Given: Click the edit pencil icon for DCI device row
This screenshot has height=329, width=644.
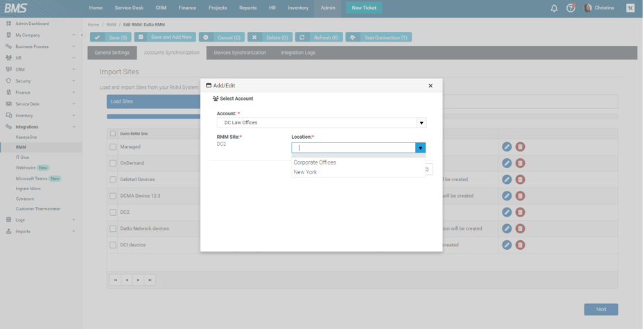Looking at the screenshot, I should pyautogui.click(x=507, y=245).
